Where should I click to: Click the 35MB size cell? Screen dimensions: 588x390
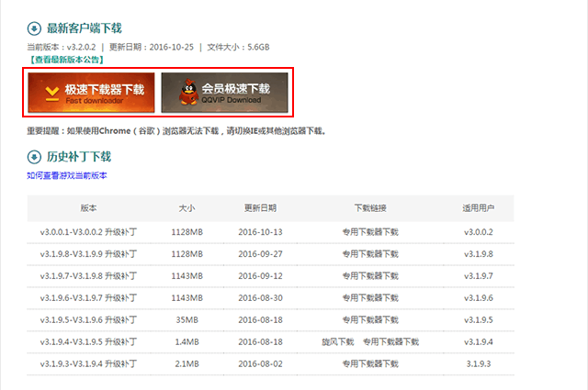pyautogui.click(x=187, y=320)
